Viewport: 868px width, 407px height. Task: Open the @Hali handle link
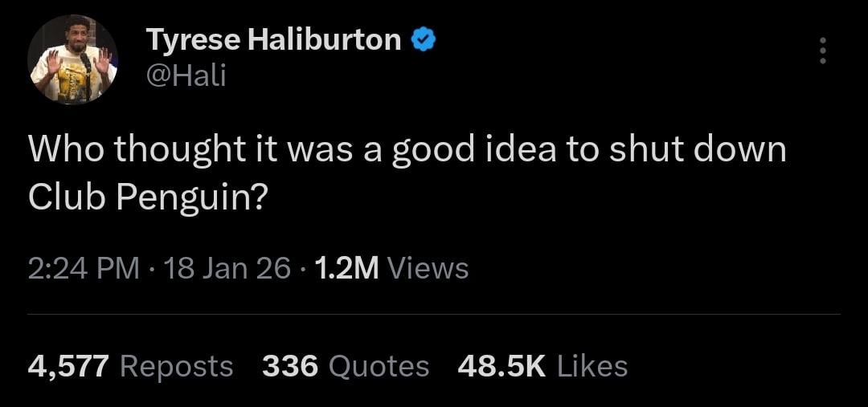click(x=186, y=75)
